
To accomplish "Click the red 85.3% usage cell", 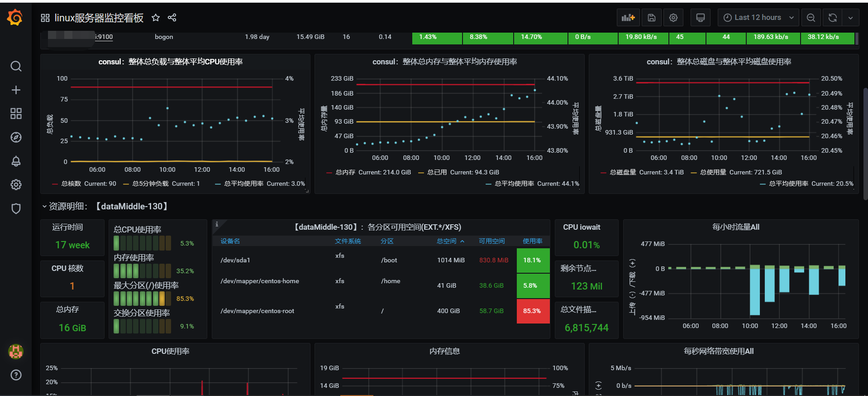I will [x=533, y=311].
